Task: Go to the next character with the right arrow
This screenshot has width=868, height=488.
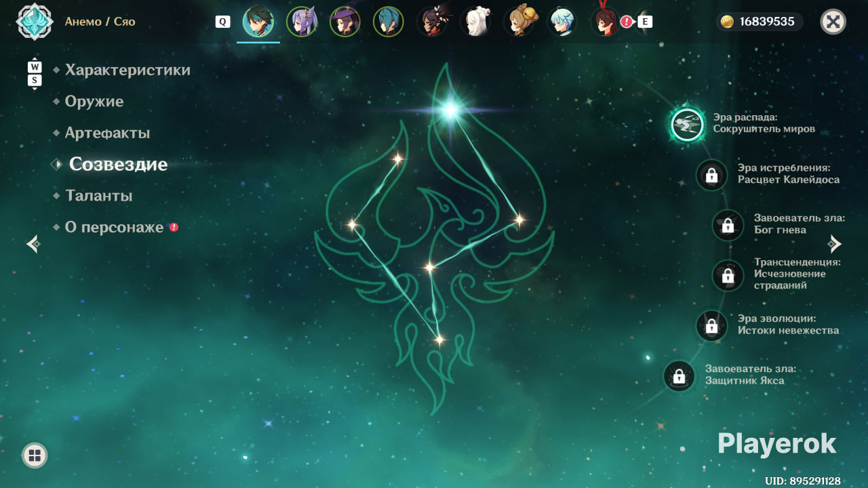Action: pos(835,243)
